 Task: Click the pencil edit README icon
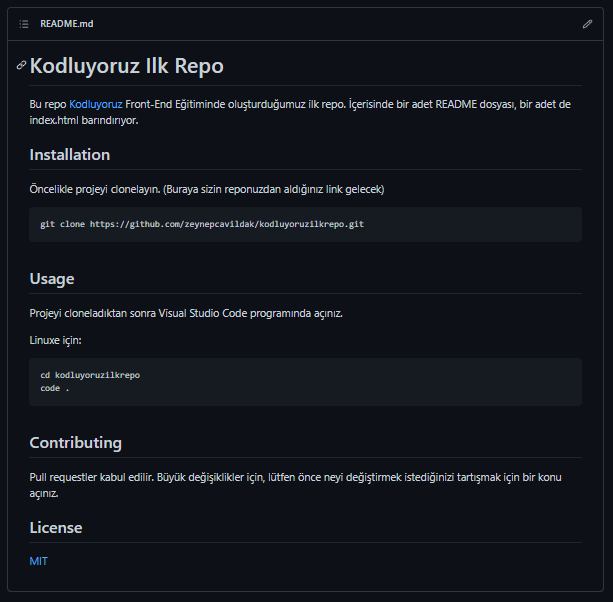pos(587,24)
